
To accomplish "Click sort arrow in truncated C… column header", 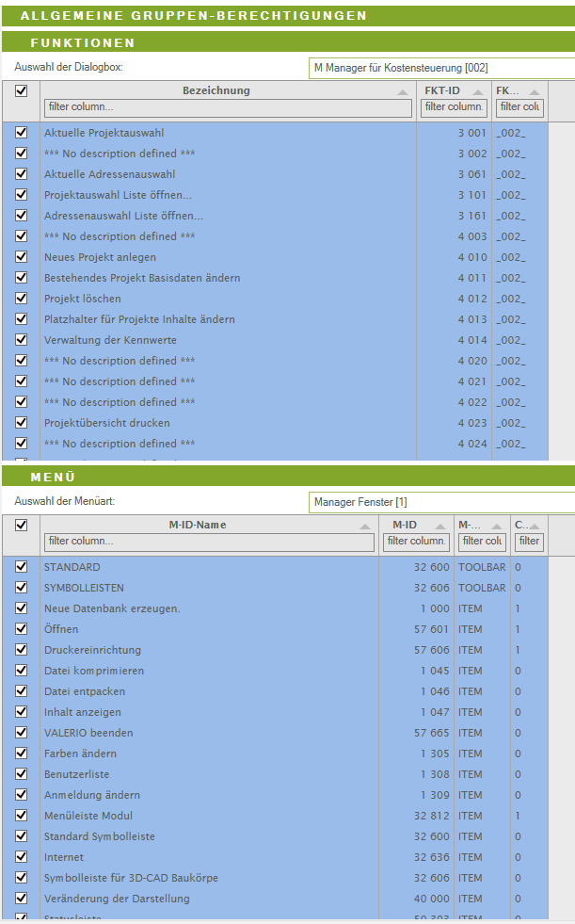I will [x=536, y=527].
